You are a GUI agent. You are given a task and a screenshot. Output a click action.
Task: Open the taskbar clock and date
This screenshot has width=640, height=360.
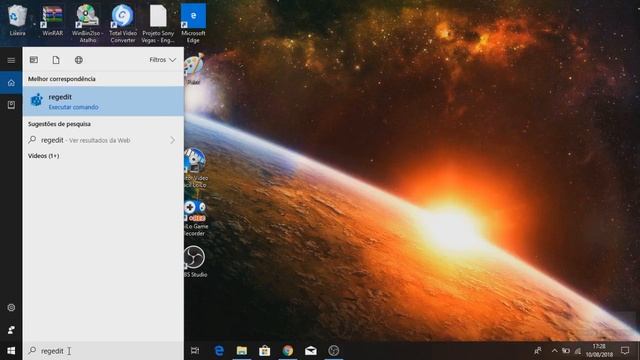[599, 351]
